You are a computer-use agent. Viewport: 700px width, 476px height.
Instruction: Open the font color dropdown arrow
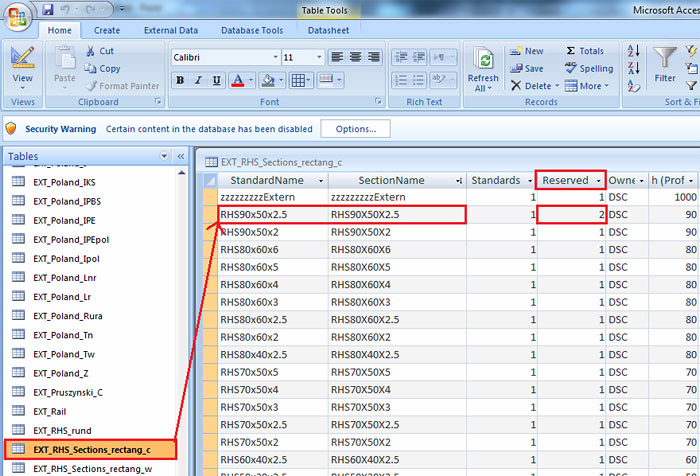pyautogui.click(x=251, y=80)
